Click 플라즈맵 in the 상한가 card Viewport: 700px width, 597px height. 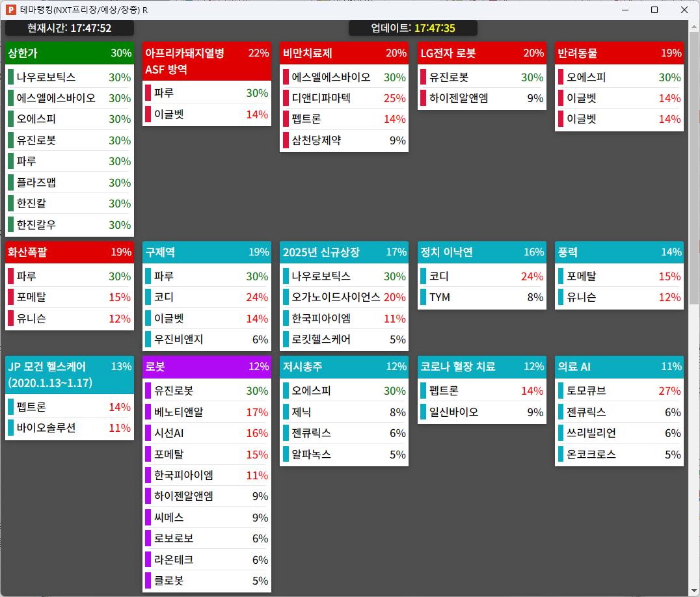tap(70, 183)
